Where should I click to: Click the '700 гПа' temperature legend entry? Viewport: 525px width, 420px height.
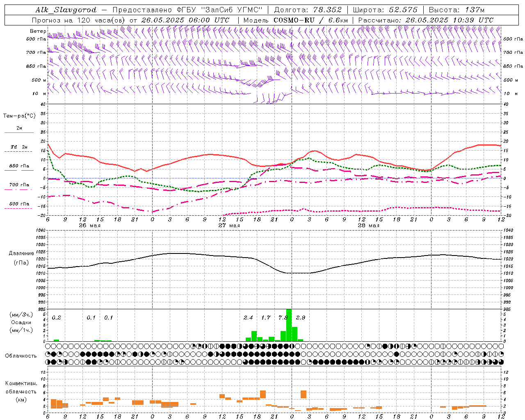pos(19,185)
